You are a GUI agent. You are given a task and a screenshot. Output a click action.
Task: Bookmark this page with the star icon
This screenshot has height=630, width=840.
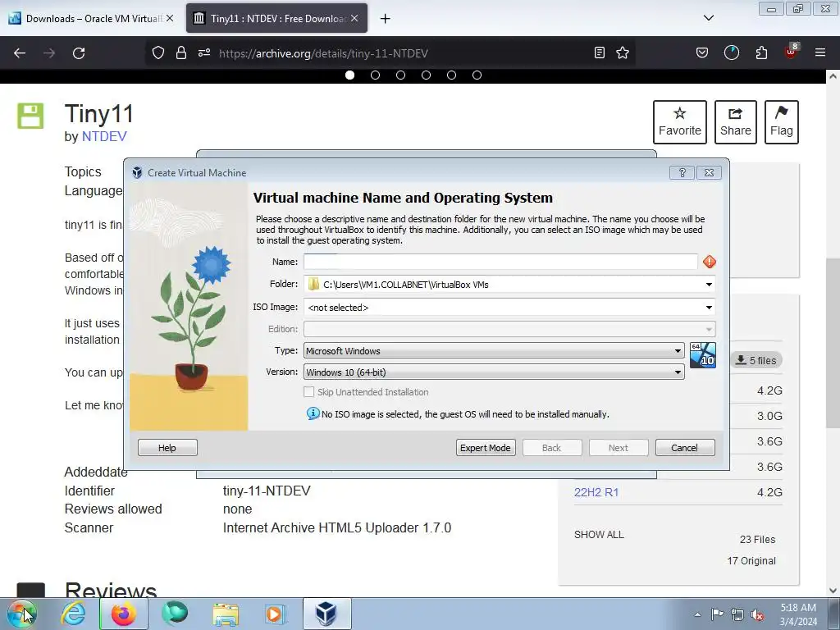click(623, 52)
